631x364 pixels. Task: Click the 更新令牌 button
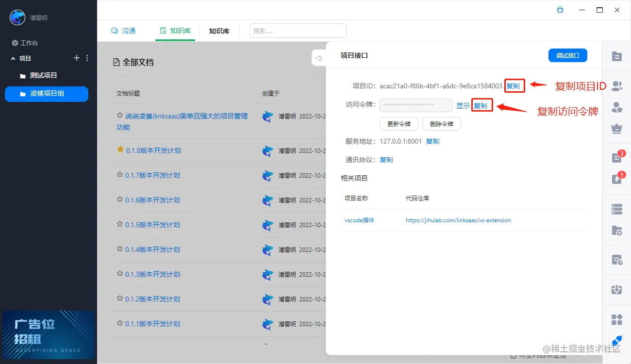[x=399, y=124]
